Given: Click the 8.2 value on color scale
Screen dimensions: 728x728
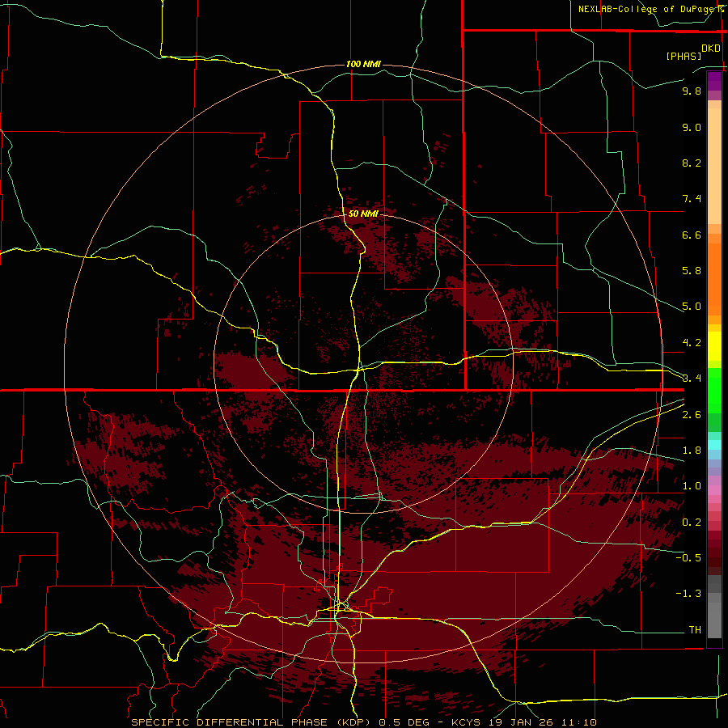Looking at the screenshot, I should click(x=692, y=163).
